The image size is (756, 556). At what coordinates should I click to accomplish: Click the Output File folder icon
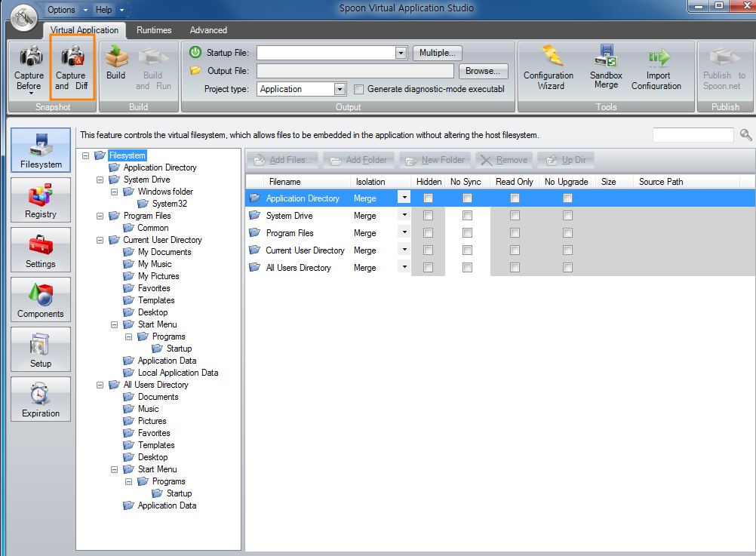(x=195, y=70)
